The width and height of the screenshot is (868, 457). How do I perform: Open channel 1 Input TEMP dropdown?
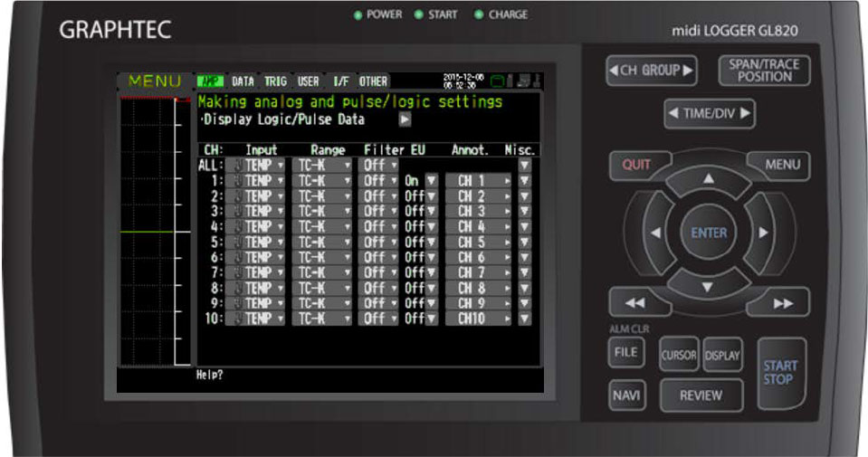tap(255, 180)
